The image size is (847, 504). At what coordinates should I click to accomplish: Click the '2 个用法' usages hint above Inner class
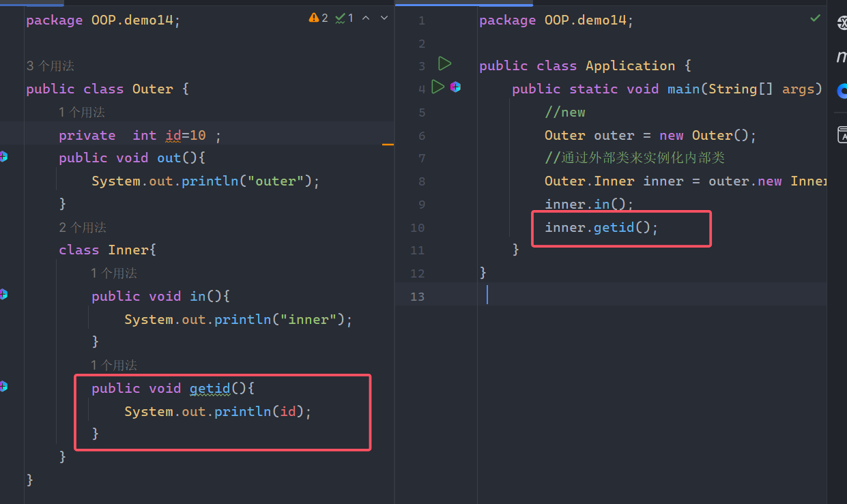tap(83, 228)
